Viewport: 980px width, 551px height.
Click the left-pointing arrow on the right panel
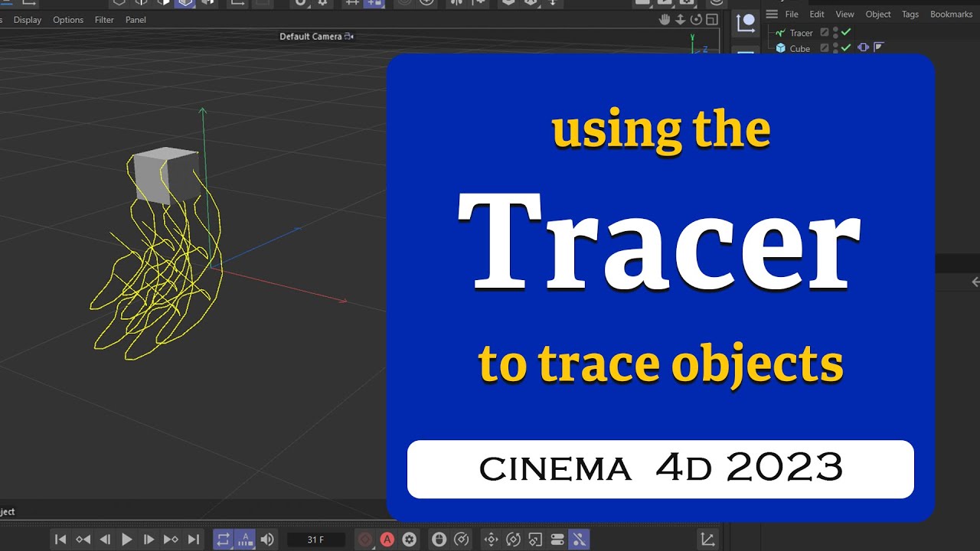(x=975, y=282)
